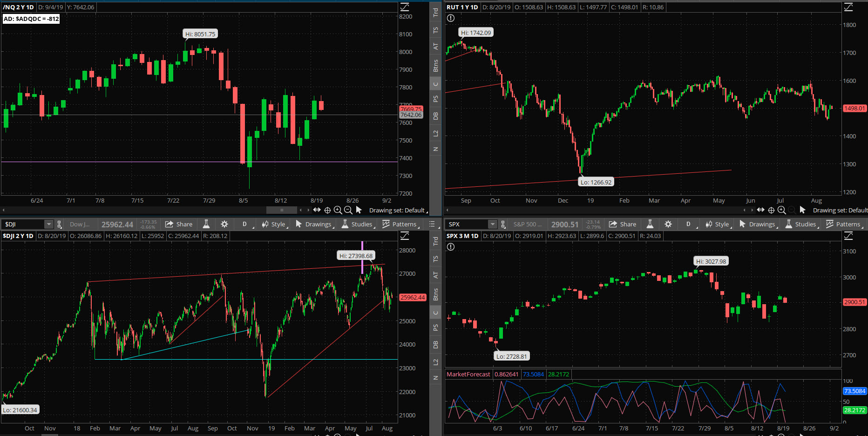Open Drawing set: Default dropdown under RUT chart
This screenshot has height=436, width=868.
coord(840,210)
